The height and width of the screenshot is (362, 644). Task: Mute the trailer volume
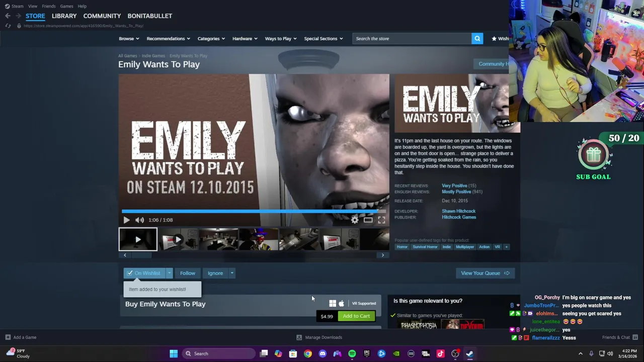click(x=139, y=220)
